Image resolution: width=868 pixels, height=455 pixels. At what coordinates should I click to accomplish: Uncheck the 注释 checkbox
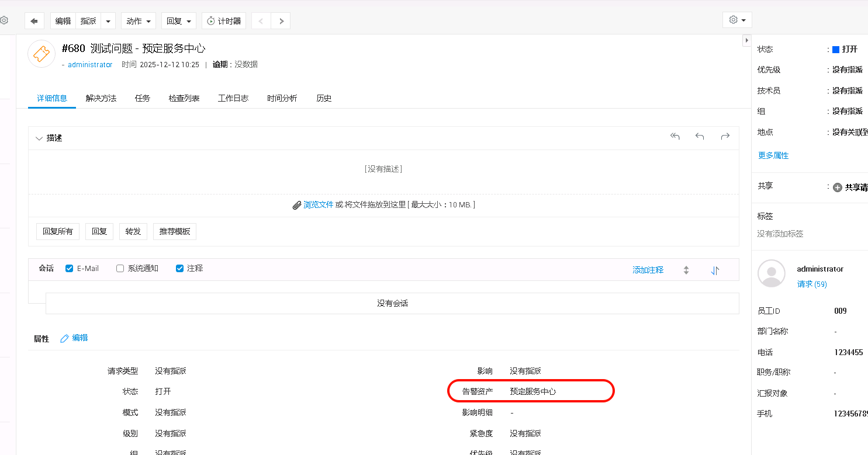pyautogui.click(x=180, y=269)
